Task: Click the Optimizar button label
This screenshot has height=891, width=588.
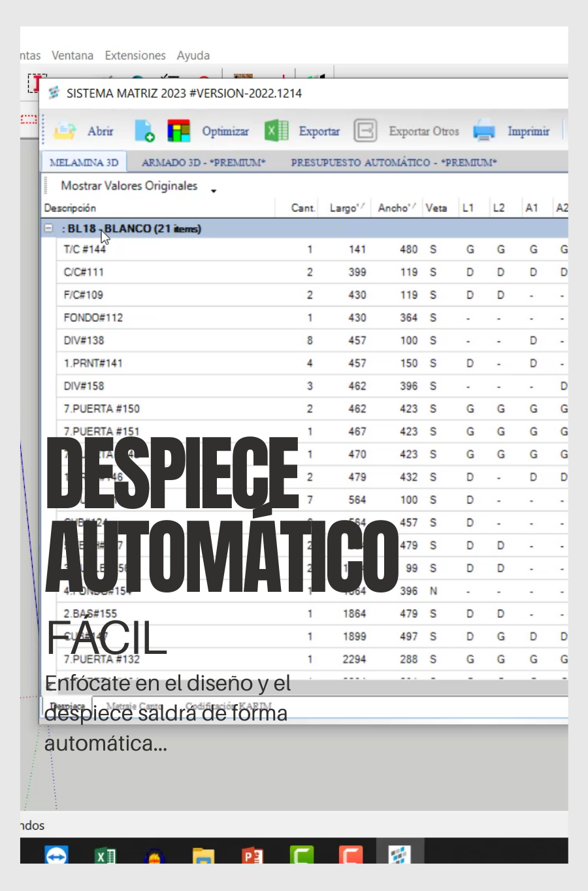Action: pos(225,131)
